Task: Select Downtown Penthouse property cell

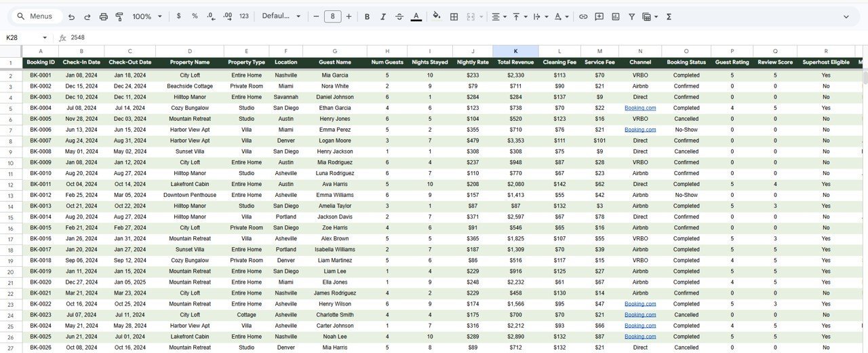Action: [190, 195]
